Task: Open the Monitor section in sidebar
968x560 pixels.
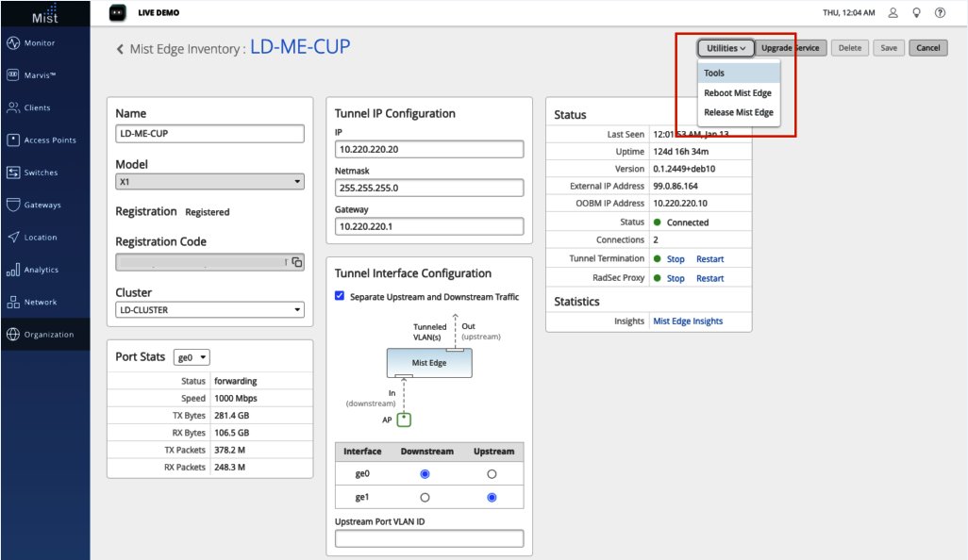Action: pos(39,43)
